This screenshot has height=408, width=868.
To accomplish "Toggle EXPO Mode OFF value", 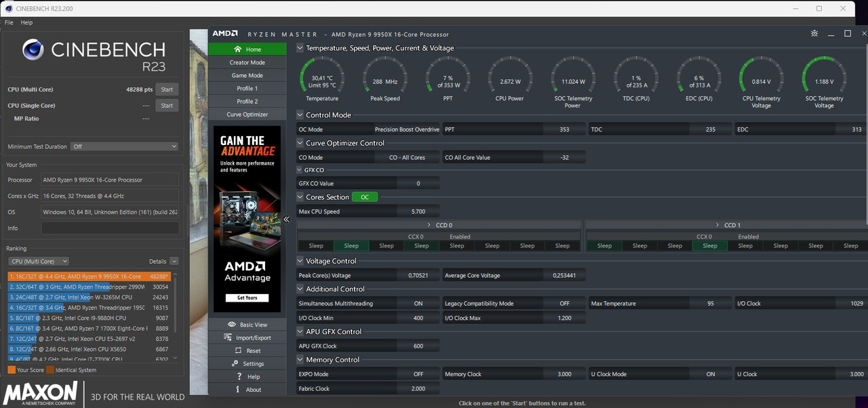I will 418,374.
